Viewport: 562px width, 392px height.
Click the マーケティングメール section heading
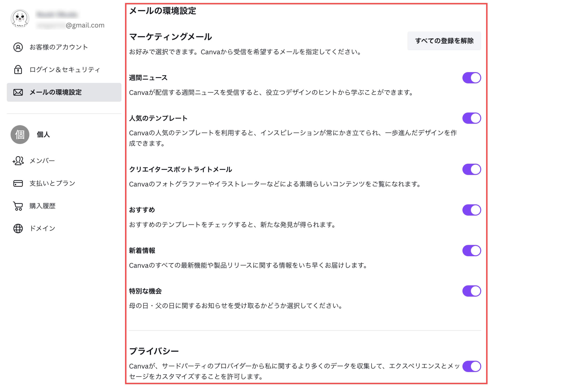pyautogui.click(x=171, y=37)
